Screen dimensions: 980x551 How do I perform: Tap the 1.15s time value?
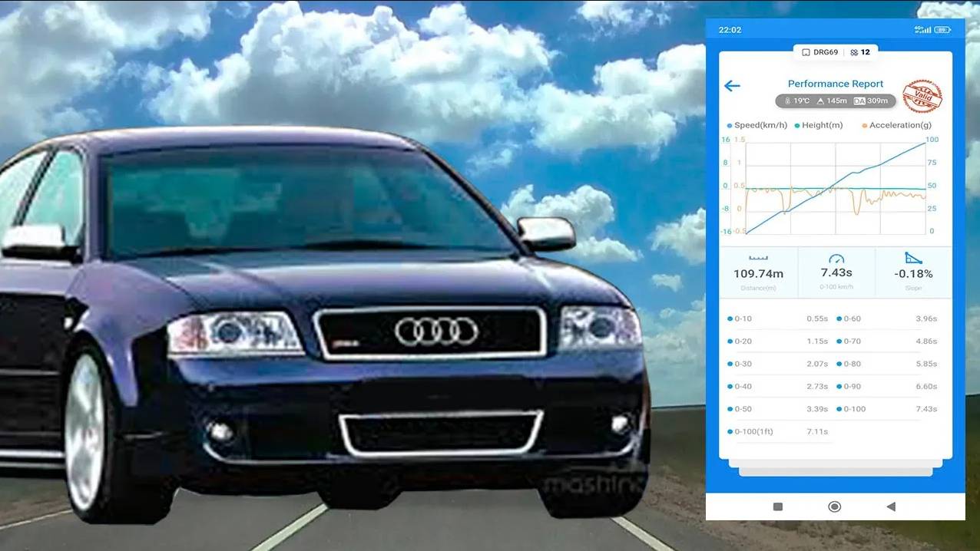pos(817,341)
